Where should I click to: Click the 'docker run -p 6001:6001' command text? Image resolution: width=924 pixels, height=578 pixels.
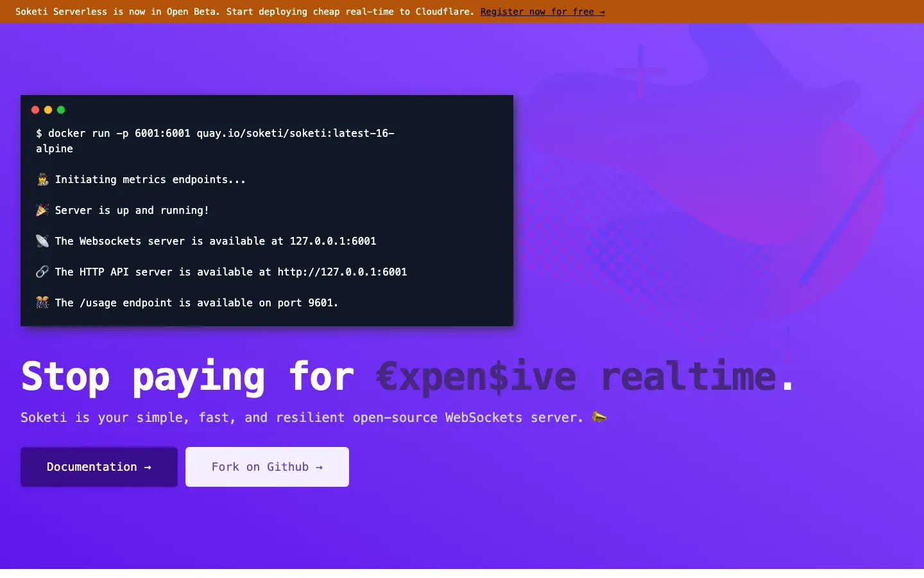[215, 141]
